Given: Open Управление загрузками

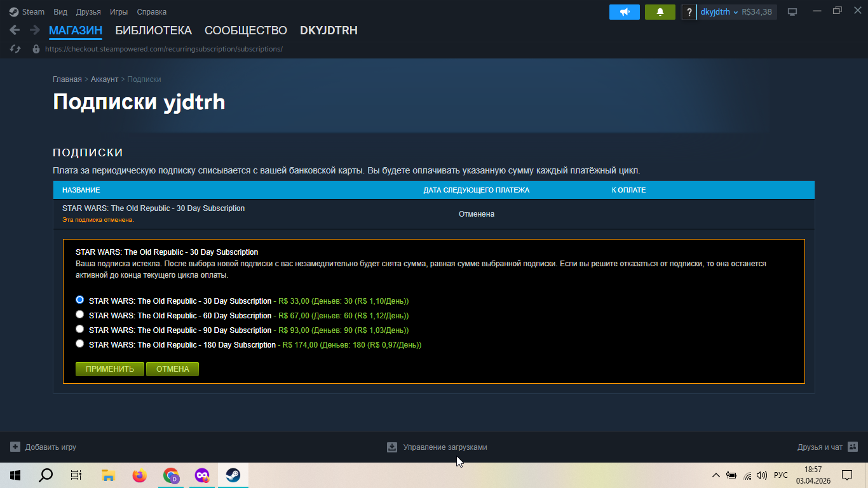Looking at the screenshot, I should [437, 447].
